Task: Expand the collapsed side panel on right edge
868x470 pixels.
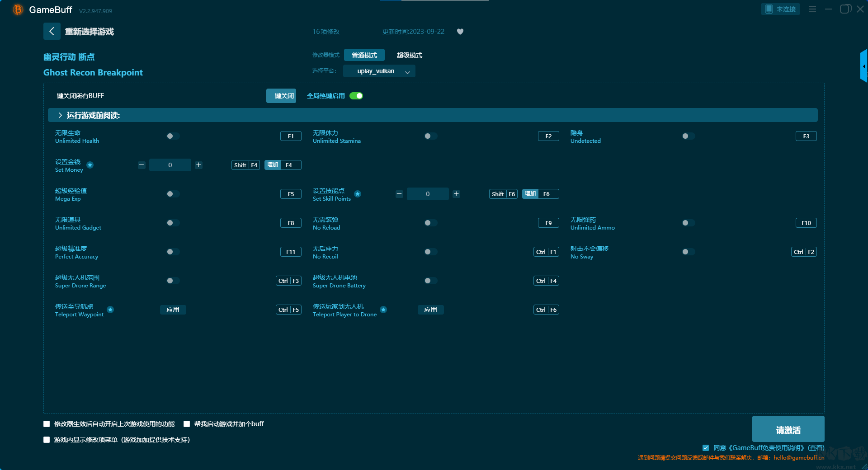Action: click(863, 66)
